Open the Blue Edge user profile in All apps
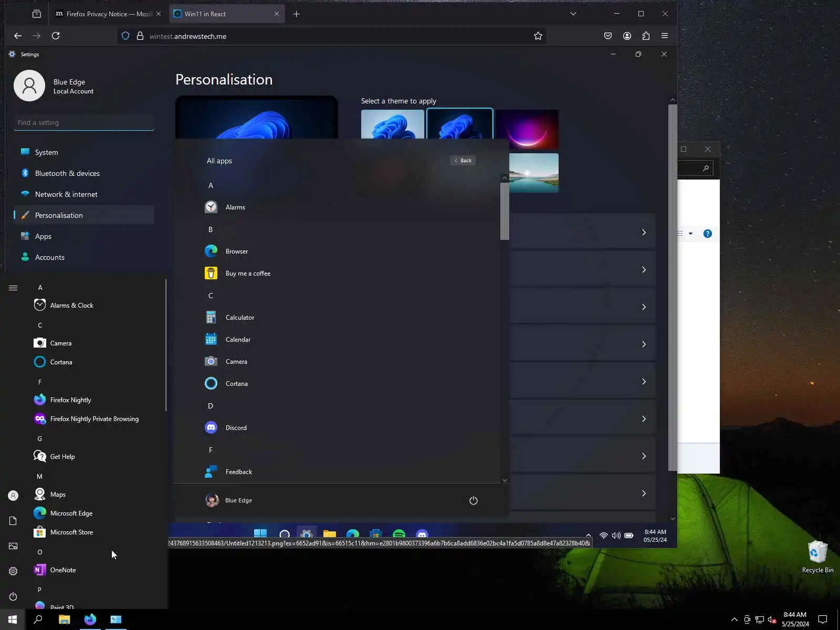Image resolution: width=840 pixels, height=630 pixels. point(229,500)
